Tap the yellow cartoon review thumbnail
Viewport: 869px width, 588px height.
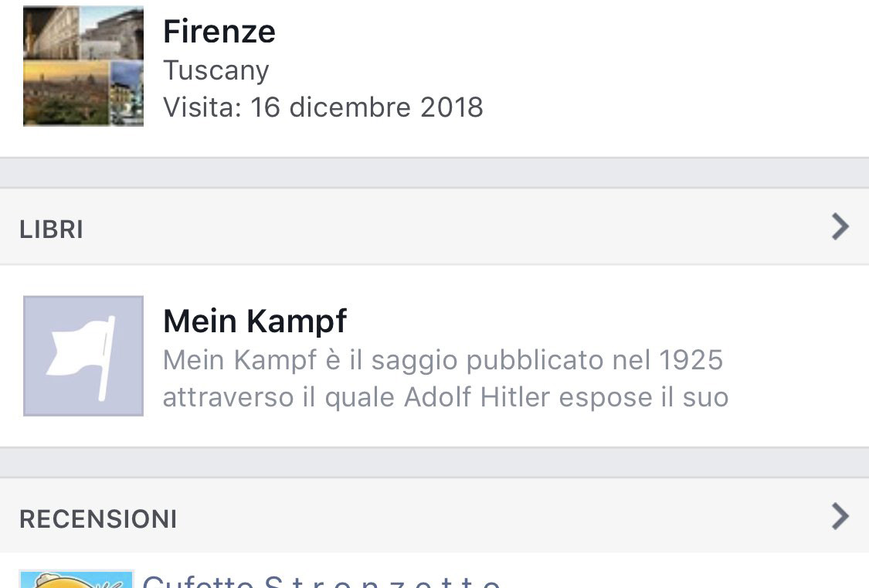tap(76, 580)
